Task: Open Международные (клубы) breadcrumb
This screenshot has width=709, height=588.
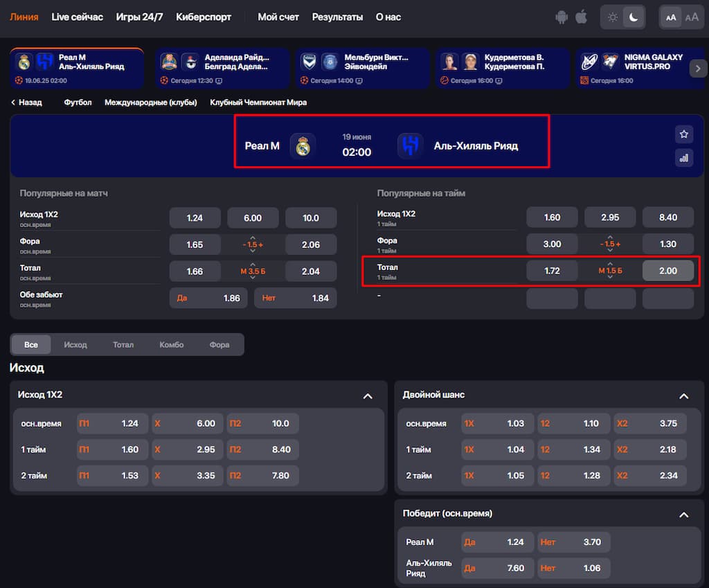Action: click(150, 103)
